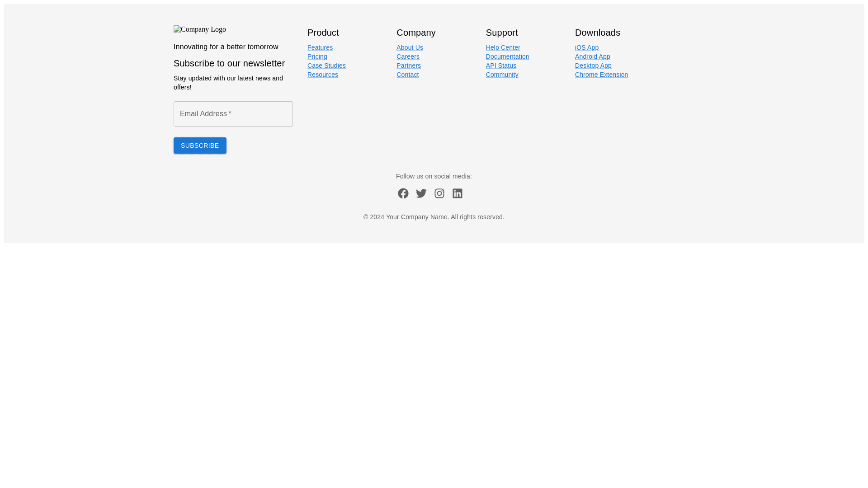
Task: Open the Facebook social media icon
Action: [x=403, y=193]
